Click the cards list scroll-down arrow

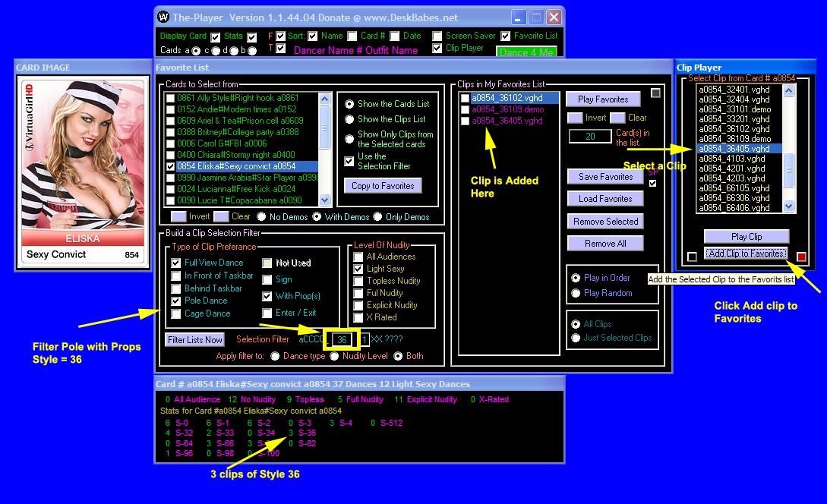pyautogui.click(x=324, y=200)
